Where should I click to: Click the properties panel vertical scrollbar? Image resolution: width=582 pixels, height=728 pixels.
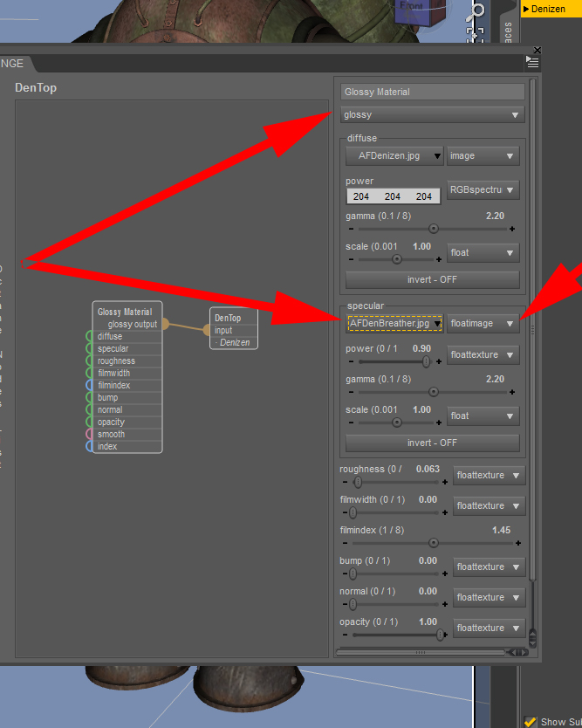point(532,330)
